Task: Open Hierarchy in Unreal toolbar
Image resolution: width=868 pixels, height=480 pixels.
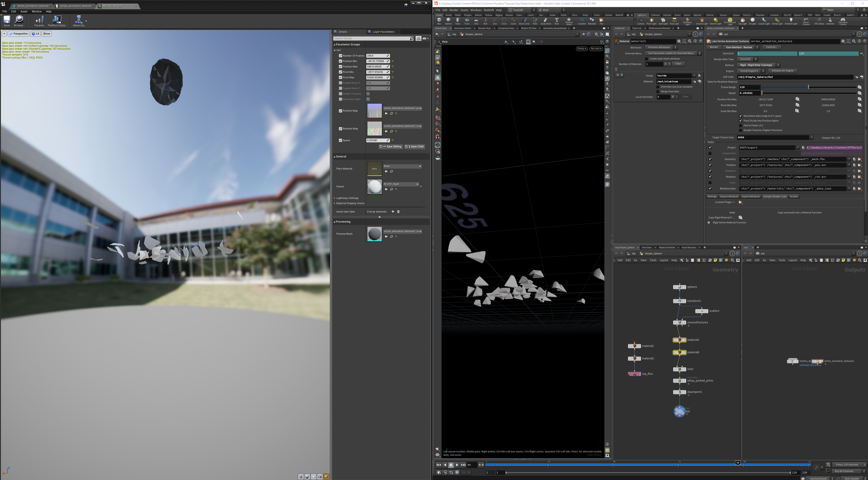Action: 78,21
